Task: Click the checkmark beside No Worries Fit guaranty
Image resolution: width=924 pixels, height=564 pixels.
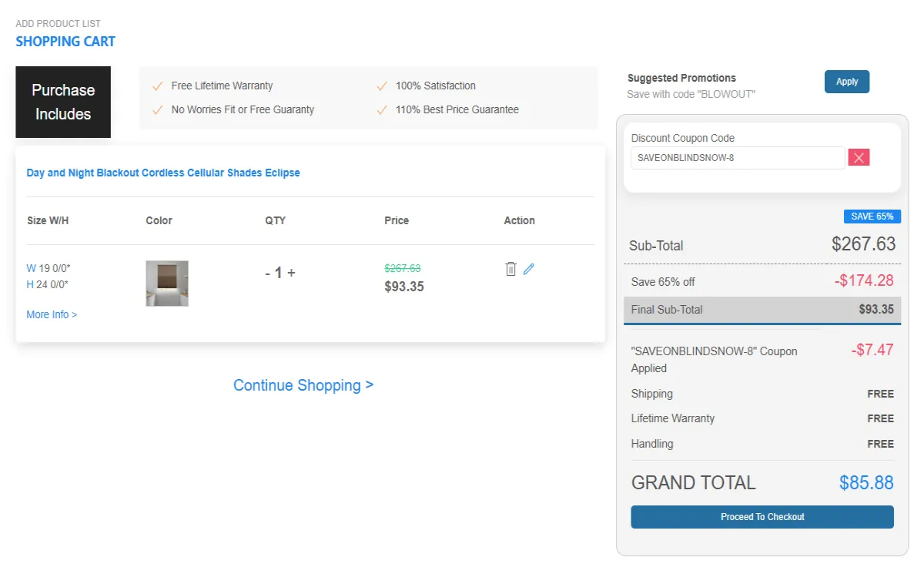Action: pyautogui.click(x=158, y=109)
